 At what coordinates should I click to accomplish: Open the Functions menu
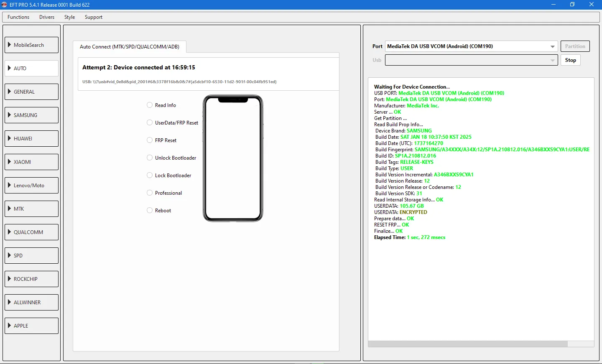tap(18, 17)
